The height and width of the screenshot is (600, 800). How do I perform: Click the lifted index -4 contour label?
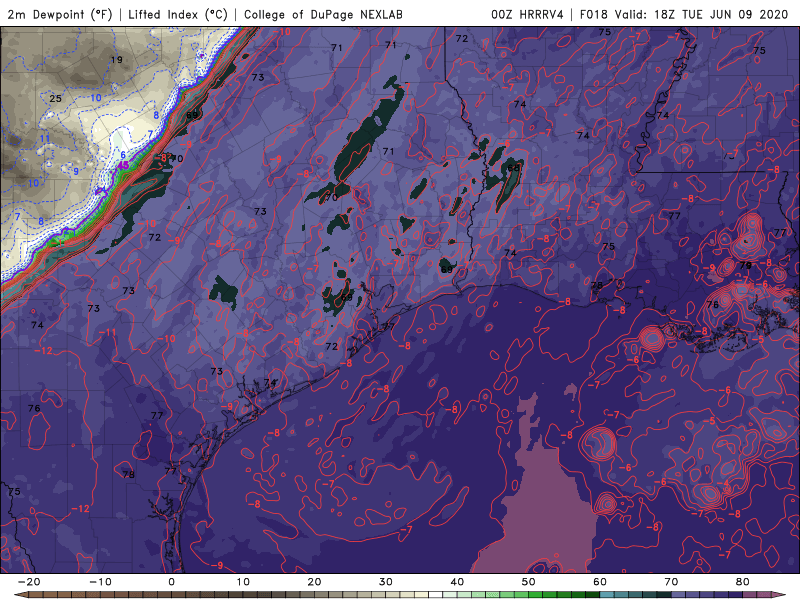724,483
